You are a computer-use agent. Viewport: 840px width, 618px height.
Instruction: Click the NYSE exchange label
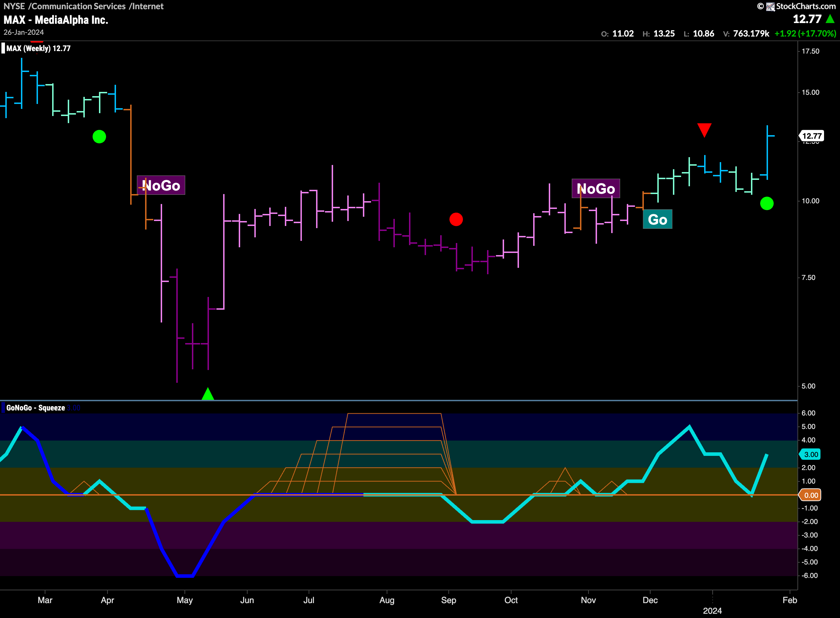pos(14,6)
